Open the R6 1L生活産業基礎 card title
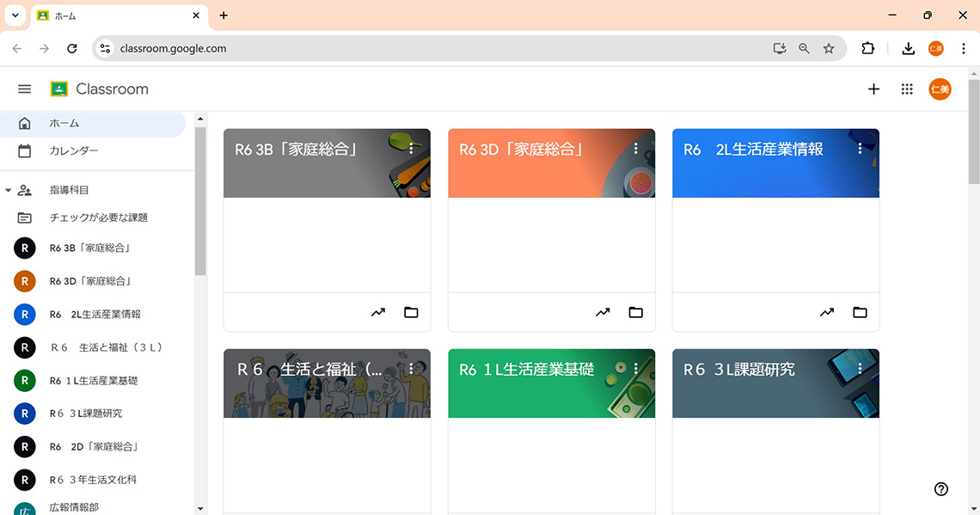 [x=526, y=370]
